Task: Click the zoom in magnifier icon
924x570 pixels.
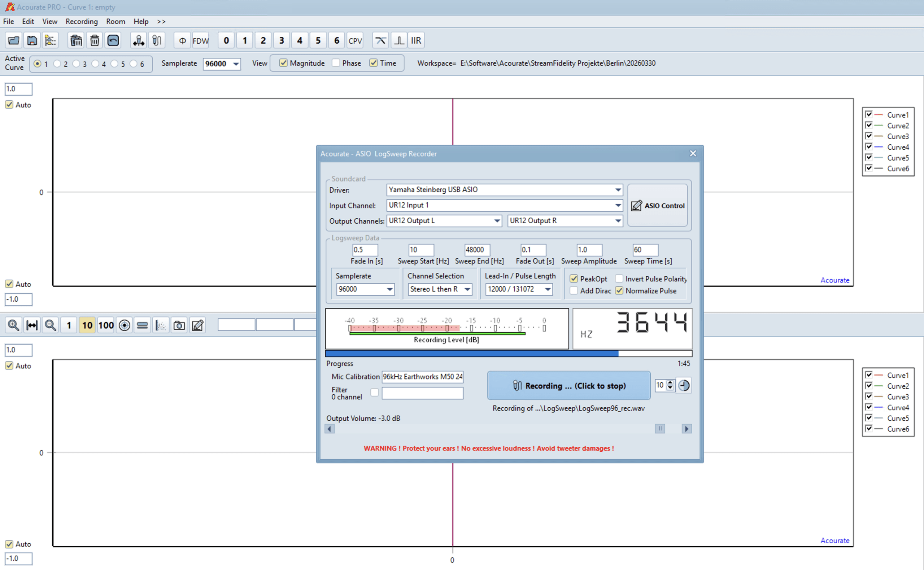Action: (14, 325)
